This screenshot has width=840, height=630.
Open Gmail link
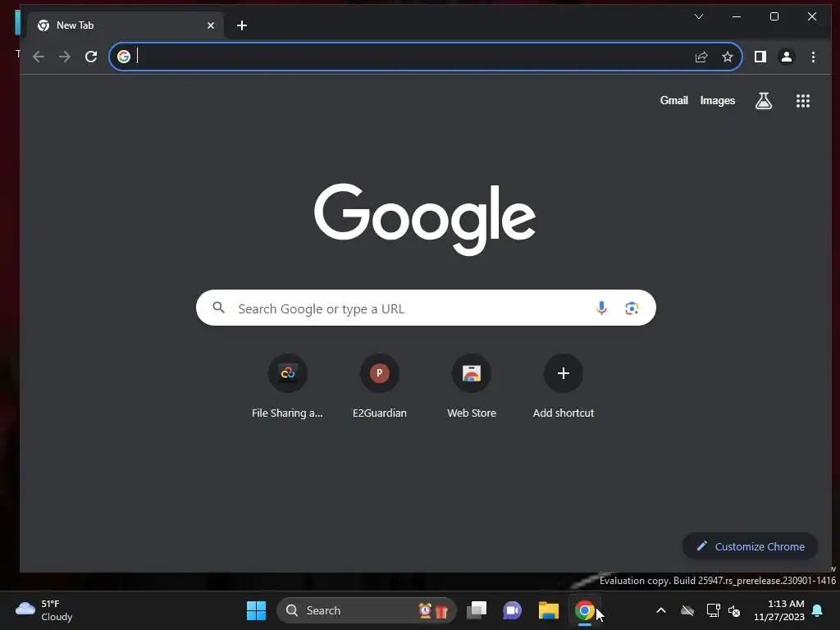click(674, 101)
